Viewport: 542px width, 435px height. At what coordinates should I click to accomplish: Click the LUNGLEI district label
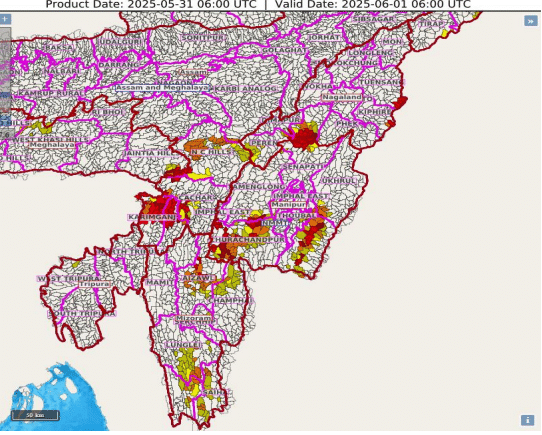pyautogui.click(x=183, y=345)
